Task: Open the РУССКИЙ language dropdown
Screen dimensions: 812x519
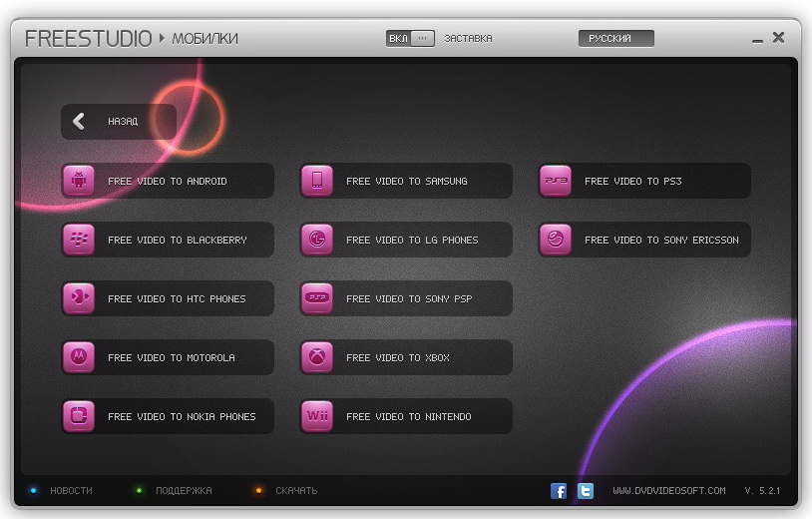Action: (x=616, y=38)
